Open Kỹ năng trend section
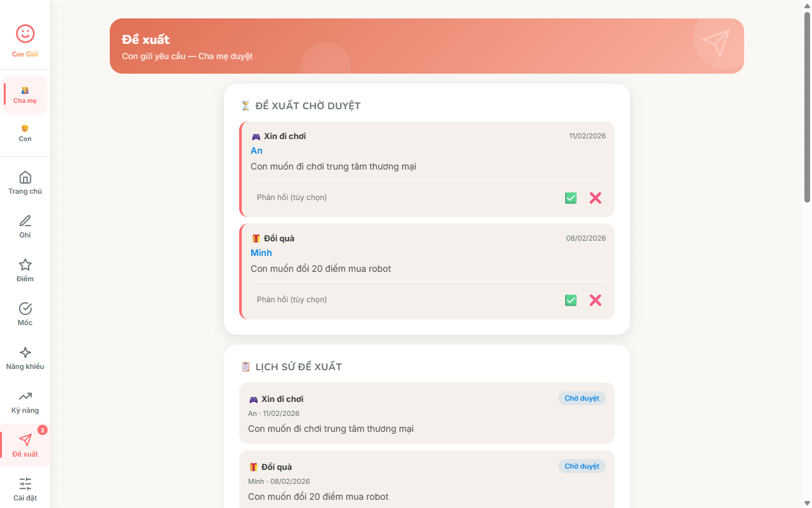The height and width of the screenshot is (508, 812). click(25, 401)
